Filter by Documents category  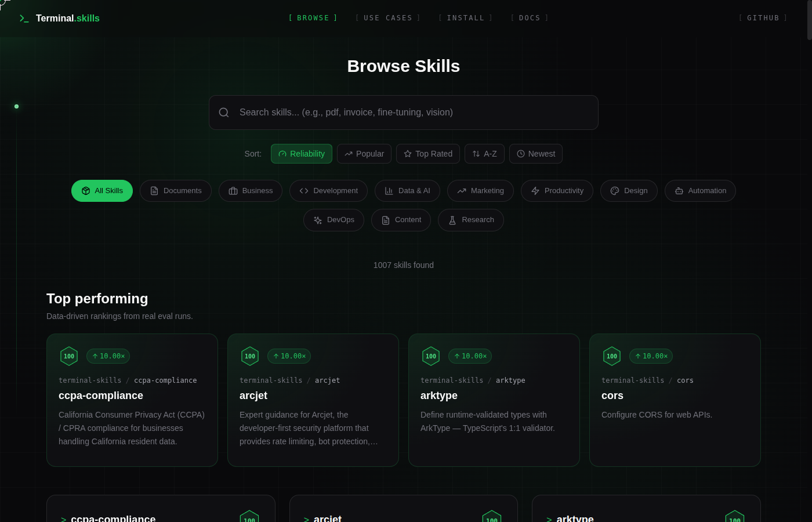click(x=176, y=191)
